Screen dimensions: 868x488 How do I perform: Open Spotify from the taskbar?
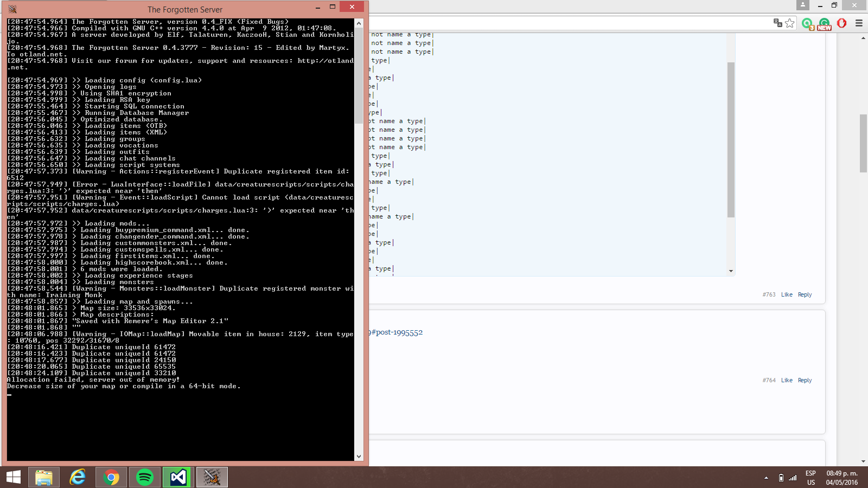pyautogui.click(x=145, y=477)
